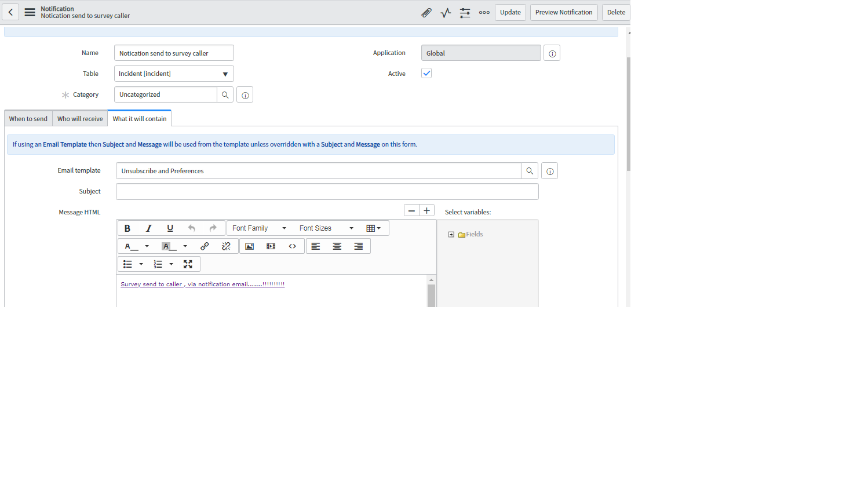Expand the Fields tree node

(451, 235)
